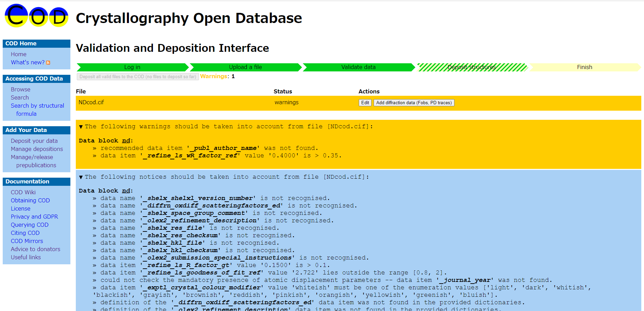Collapse the warnings section triangle
644x311 pixels.
[x=81, y=127]
